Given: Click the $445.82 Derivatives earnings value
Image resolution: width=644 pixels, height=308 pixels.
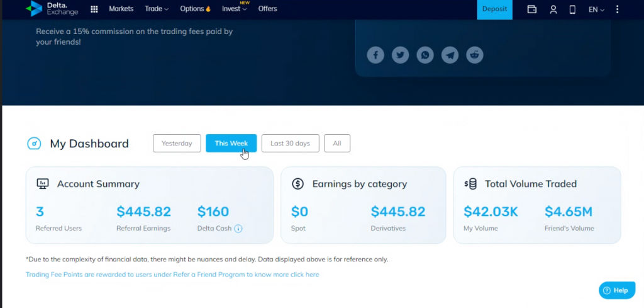Looking at the screenshot, I should (398, 212).
